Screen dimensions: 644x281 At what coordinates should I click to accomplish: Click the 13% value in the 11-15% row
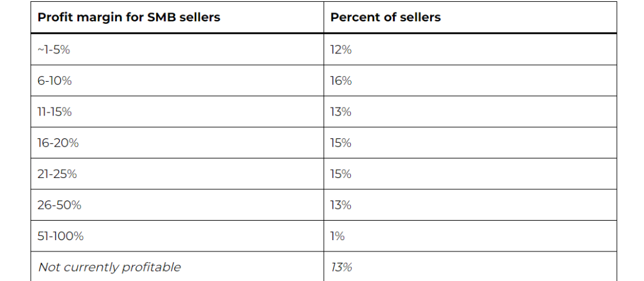click(341, 112)
